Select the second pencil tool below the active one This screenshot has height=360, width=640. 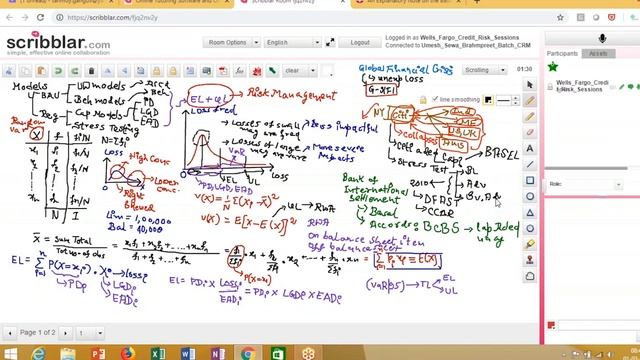click(530, 117)
